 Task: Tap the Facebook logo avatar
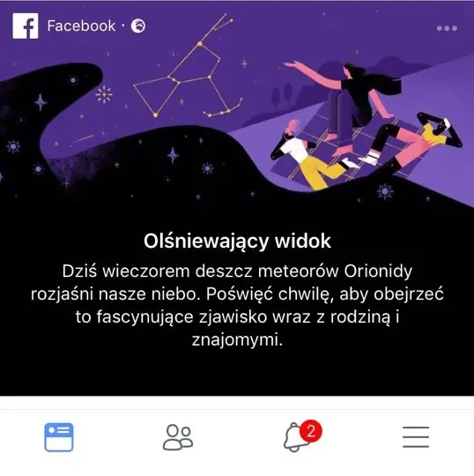click(x=26, y=26)
